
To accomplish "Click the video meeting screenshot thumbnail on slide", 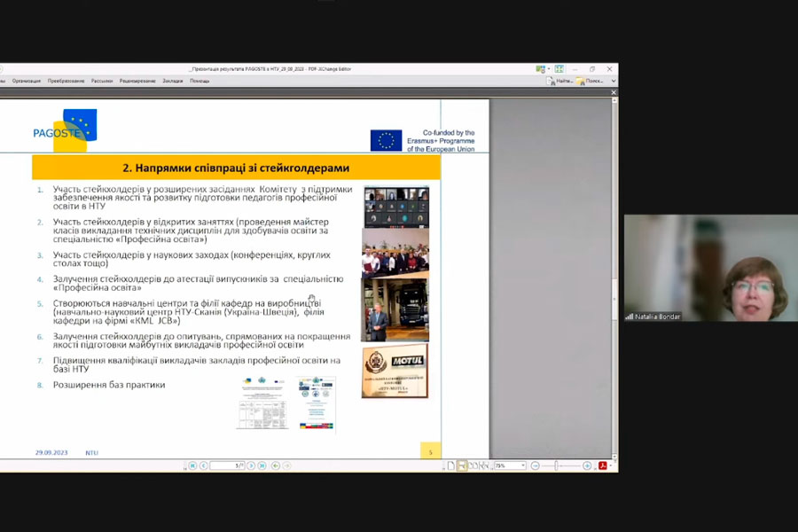I will coord(396,207).
